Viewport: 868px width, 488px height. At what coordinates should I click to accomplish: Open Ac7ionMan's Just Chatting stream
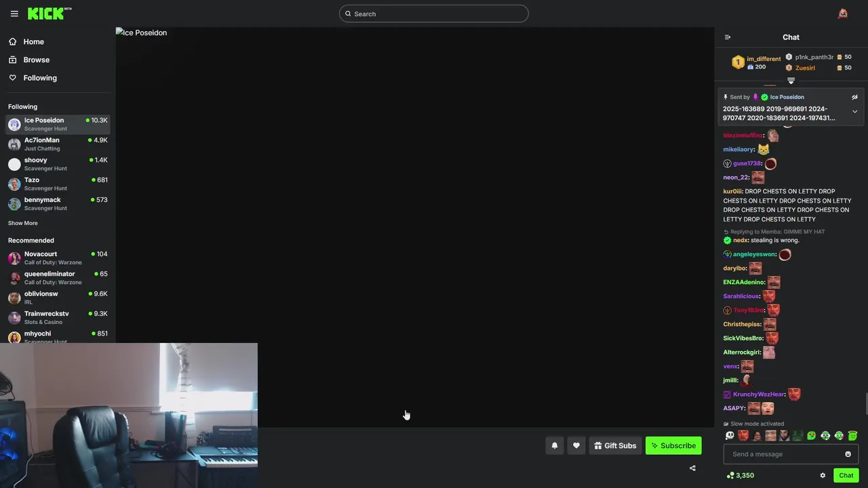tap(58, 144)
